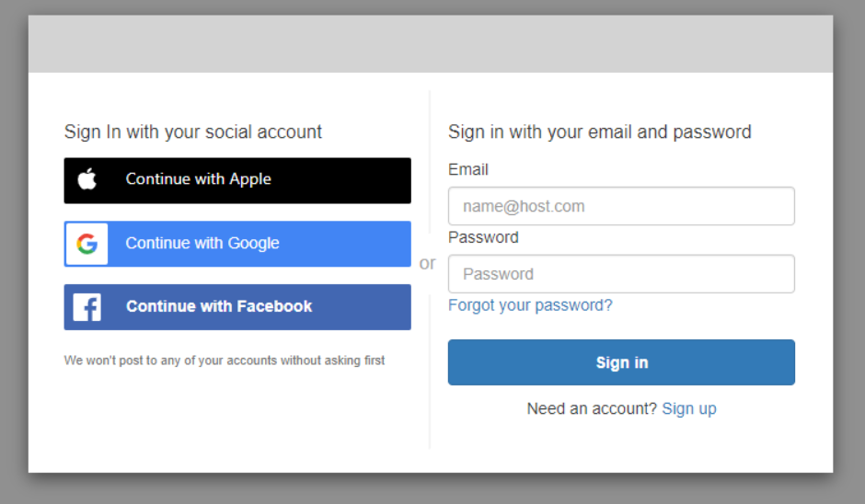
Task: Focus the Email input field
Action: pos(621,206)
